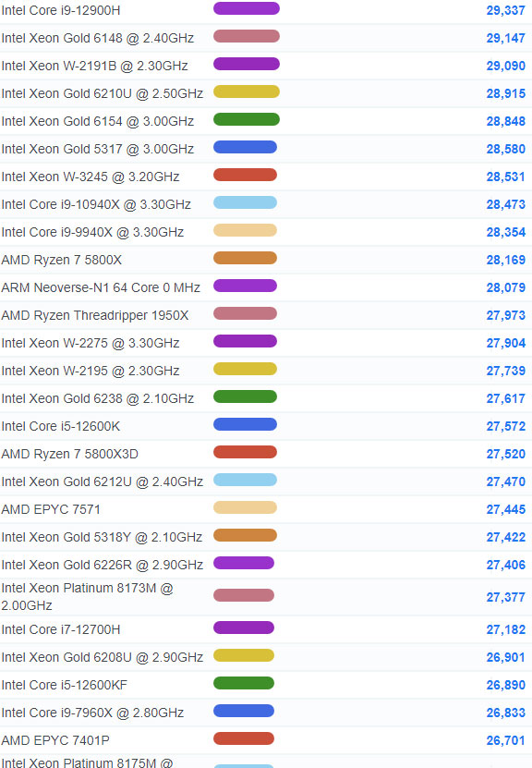The width and height of the screenshot is (532, 768).
Task: Select ARM Neoverse-N1 64 Core 0 MHz
Action: 101,287
